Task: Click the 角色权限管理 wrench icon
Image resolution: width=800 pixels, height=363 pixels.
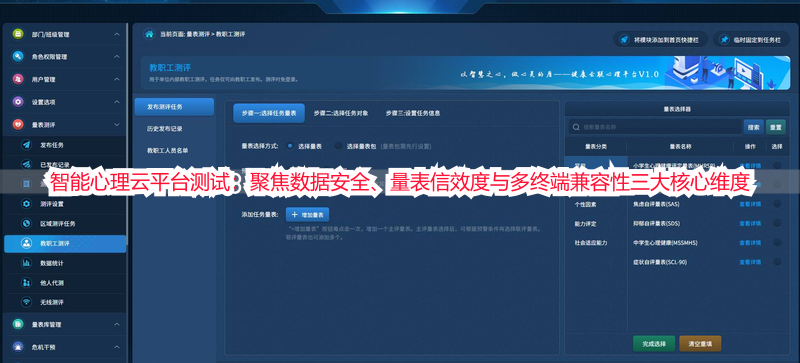Action: (x=18, y=57)
